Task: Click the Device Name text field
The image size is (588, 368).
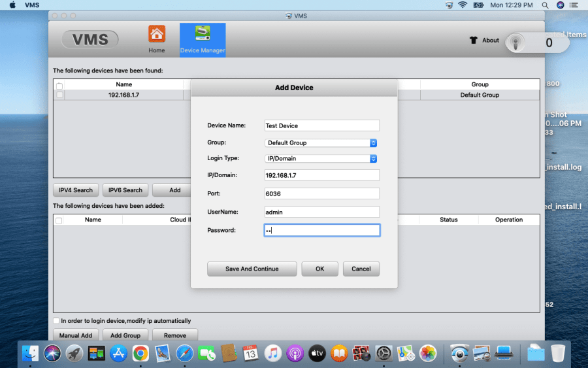Action: tap(321, 125)
